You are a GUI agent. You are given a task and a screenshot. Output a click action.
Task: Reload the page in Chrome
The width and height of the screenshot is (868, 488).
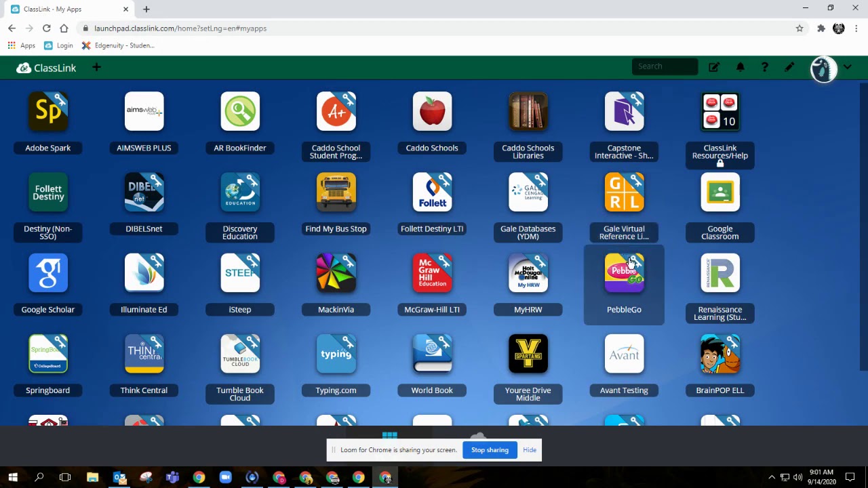tap(46, 28)
